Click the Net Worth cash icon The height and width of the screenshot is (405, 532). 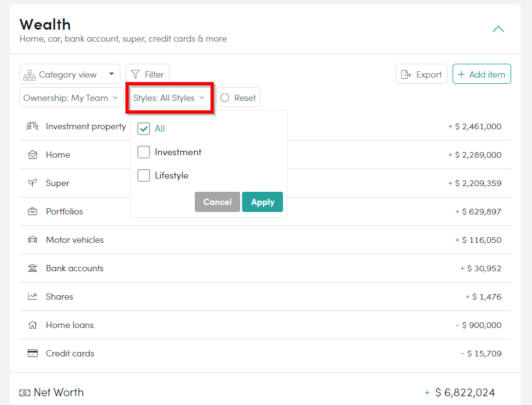25,393
